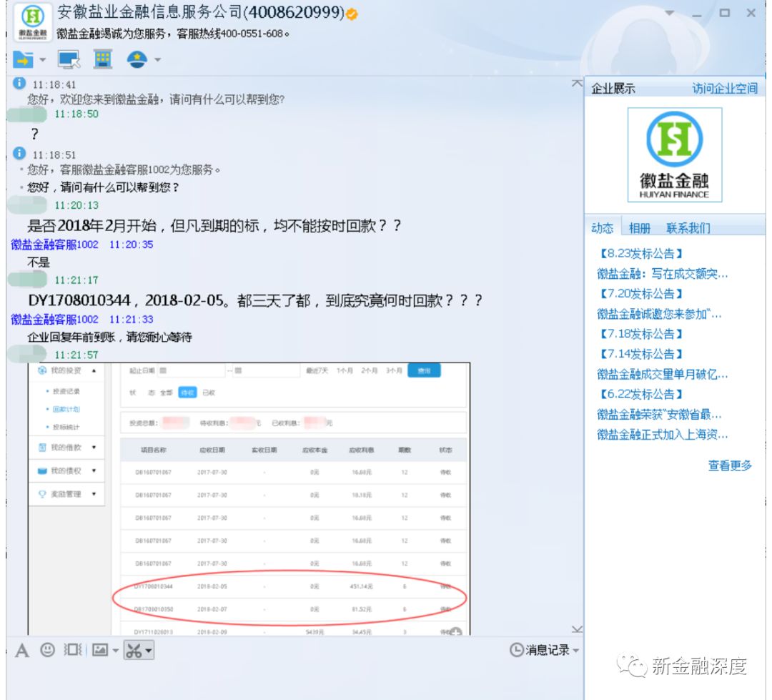Image resolution: width=772 pixels, height=700 pixels.
Task: Switch to the 联系我们 tab
Action: 688,228
